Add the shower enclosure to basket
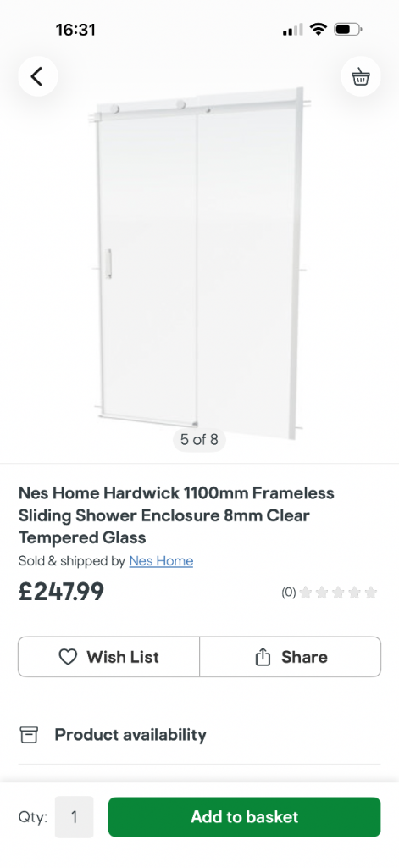Image resolution: width=399 pixels, height=868 pixels. (245, 817)
